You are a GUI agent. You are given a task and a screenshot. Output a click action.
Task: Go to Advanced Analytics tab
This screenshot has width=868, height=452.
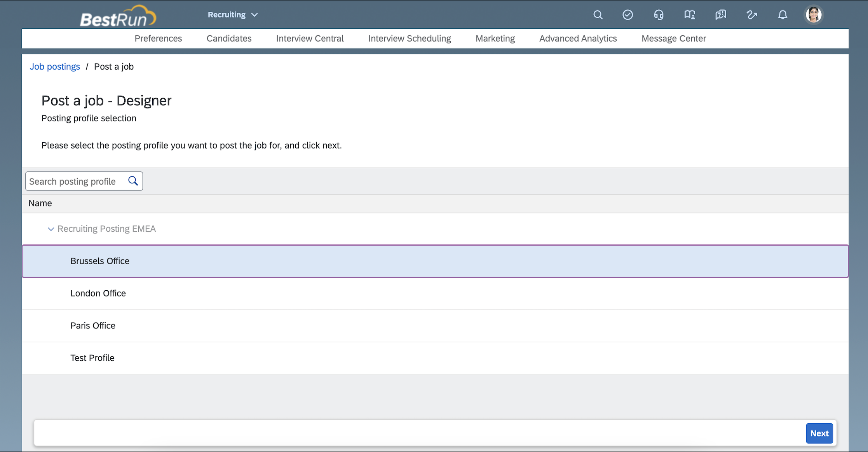(x=578, y=38)
